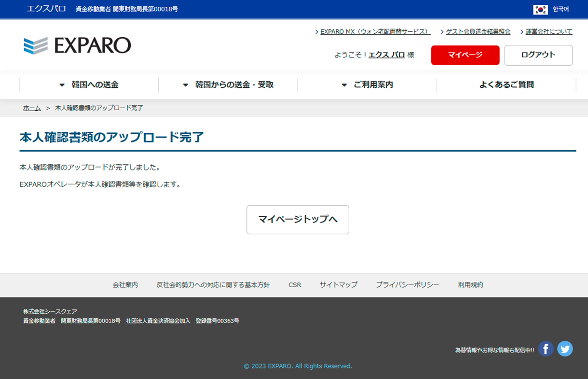Open the Twitter page icon
This screenshot has width=588, height=379.
565,349
